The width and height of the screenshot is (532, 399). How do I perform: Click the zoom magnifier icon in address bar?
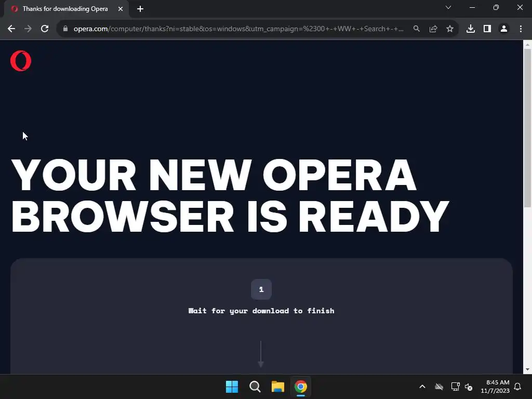pyautogui.click(x=417, y=29)
